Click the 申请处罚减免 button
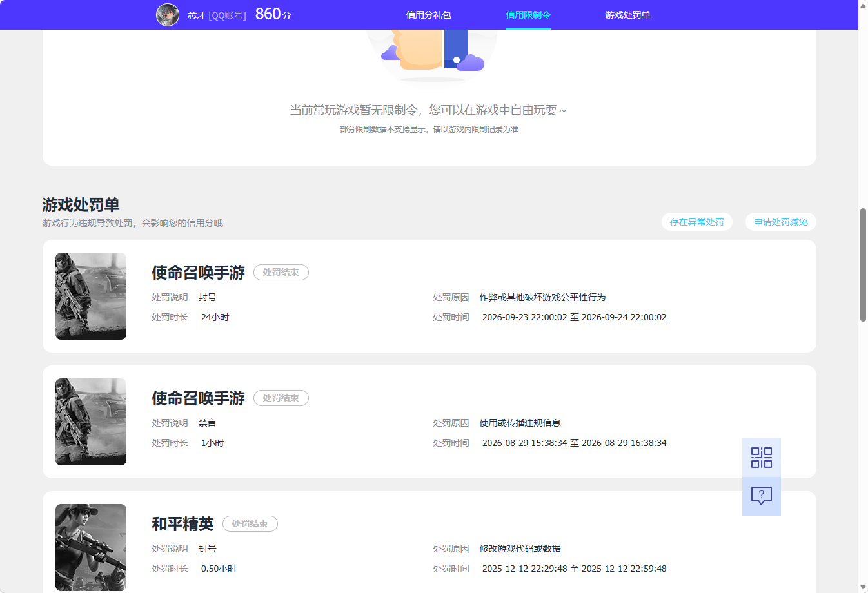The image size is (868, 593). point(781,222)
